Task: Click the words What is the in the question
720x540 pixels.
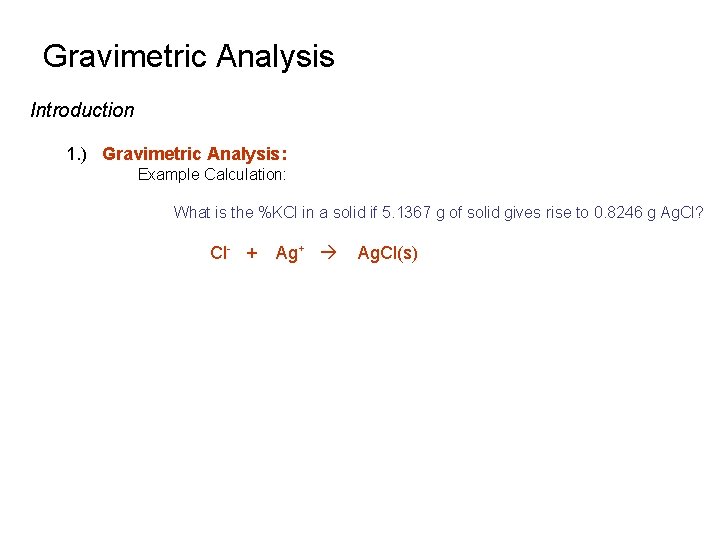Action: (x=214, y=212)
